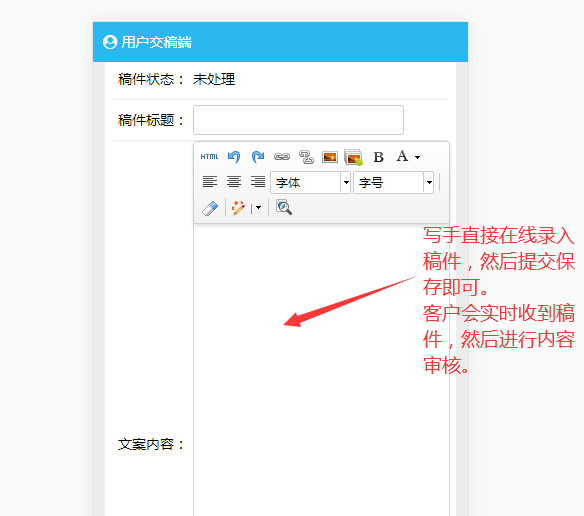
Task: Align text to the right
Action: [258, 182]
